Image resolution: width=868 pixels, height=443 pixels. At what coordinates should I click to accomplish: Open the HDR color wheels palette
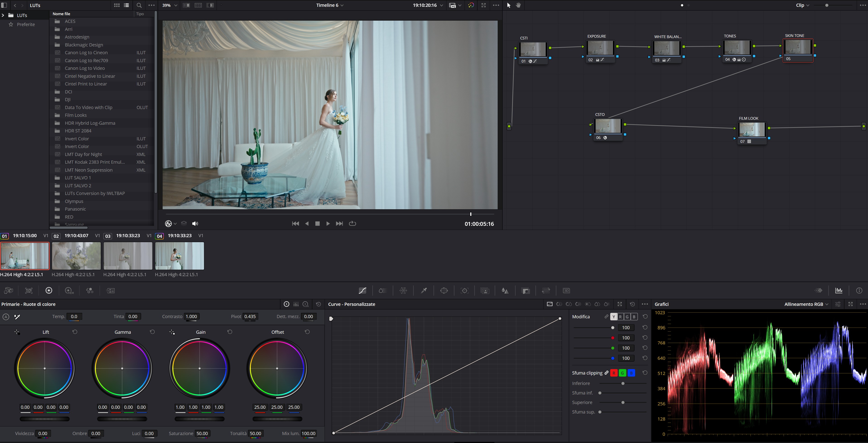click(x=69, y=291)
